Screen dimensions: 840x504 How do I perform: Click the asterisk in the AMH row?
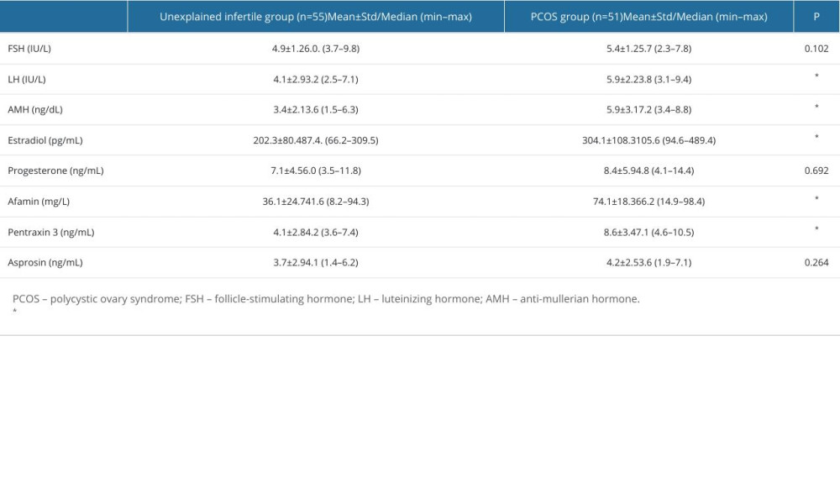tap(816, 107)
